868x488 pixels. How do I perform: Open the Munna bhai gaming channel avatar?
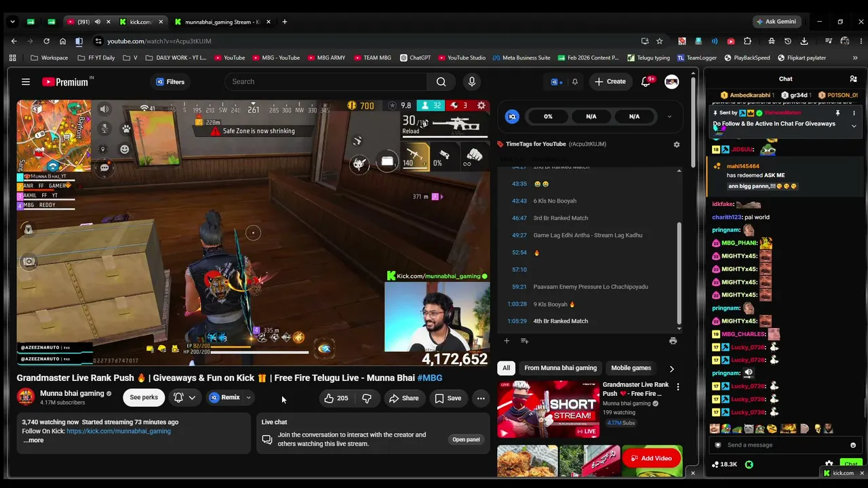(26, 397)
